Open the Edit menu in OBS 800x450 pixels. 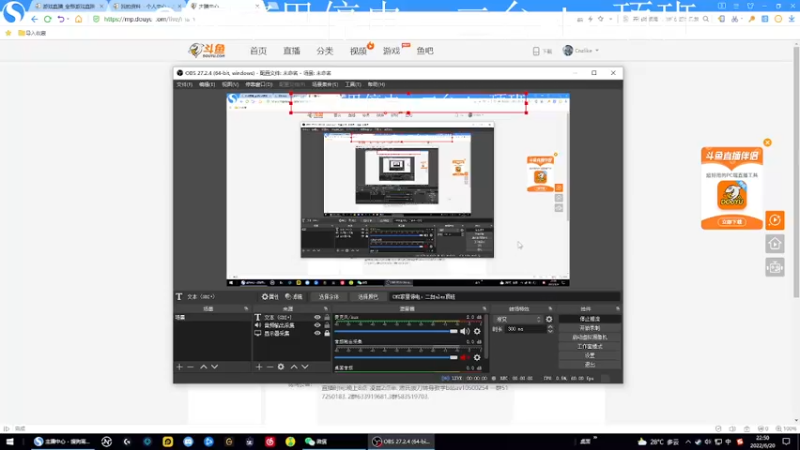(x=207, y=84)
